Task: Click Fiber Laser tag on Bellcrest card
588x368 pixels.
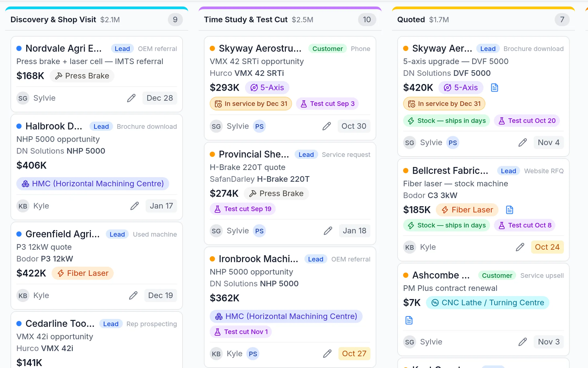Action: point(467,210)
